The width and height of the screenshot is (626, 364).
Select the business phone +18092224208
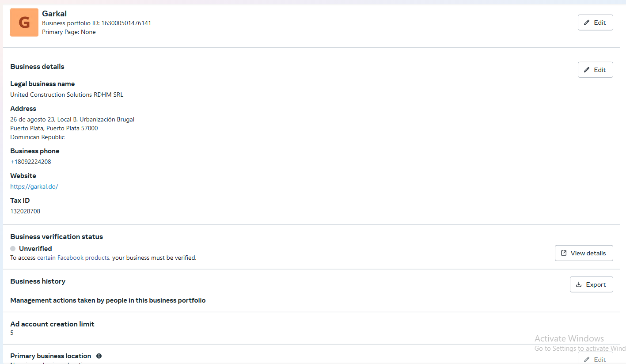click(x=30, y=162)
